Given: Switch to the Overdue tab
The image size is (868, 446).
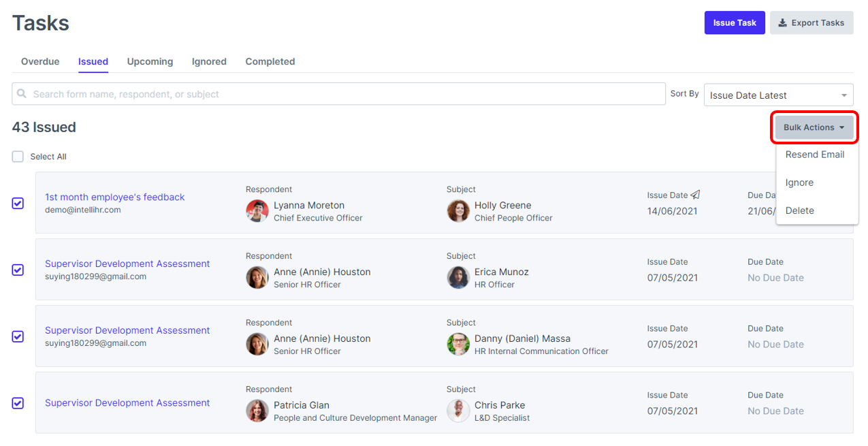Looking at the screenshot, I should coord(39,61).
